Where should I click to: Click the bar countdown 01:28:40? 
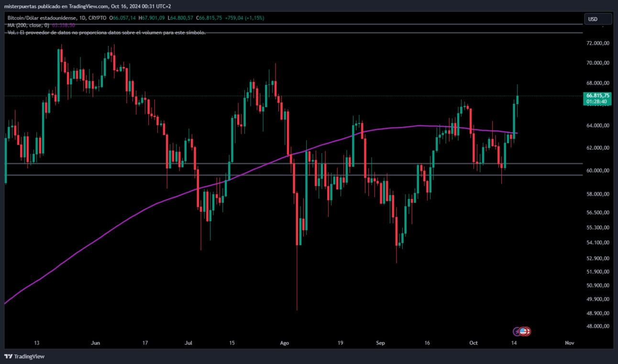pyautogui.click(x=596, y=101)
